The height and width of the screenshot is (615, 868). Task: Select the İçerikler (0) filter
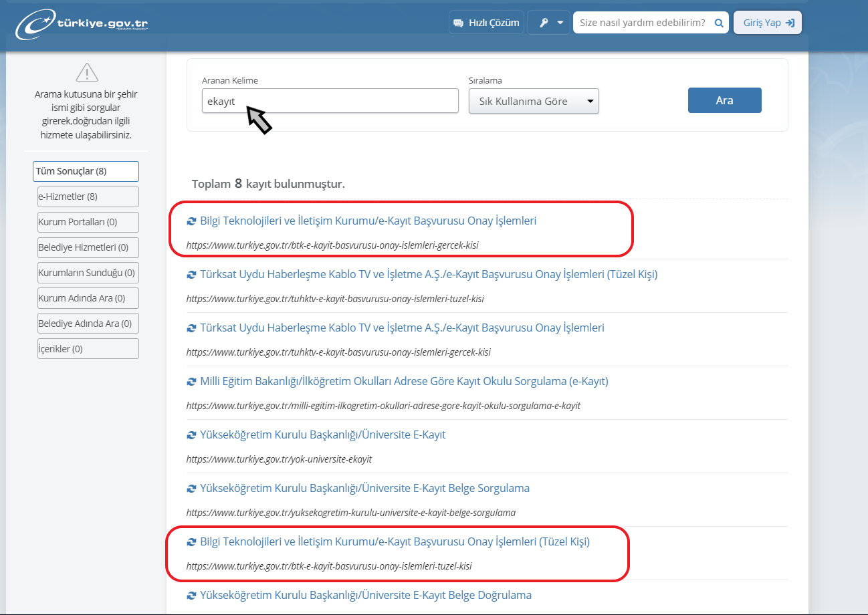(88, 349)
